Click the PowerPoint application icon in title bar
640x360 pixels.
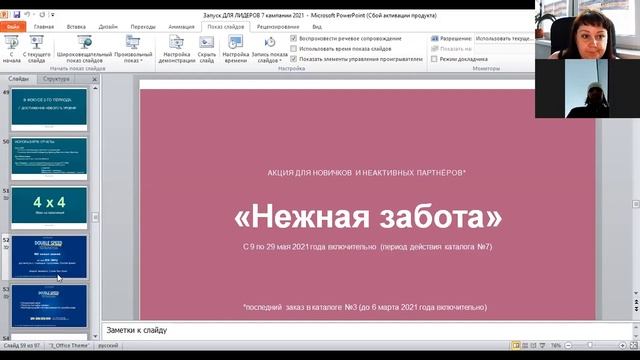(4, 15)
